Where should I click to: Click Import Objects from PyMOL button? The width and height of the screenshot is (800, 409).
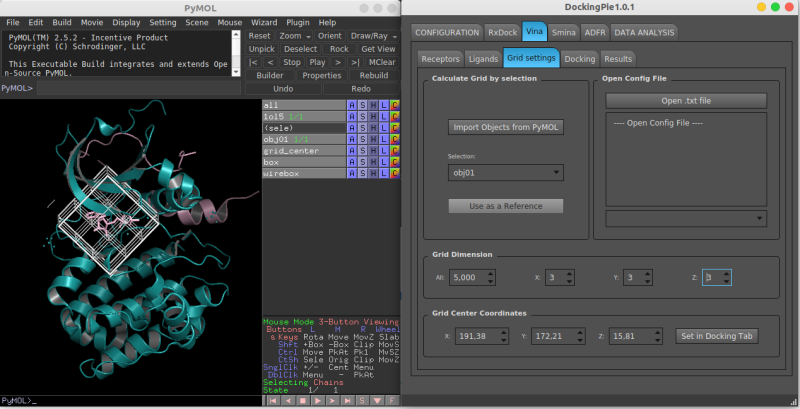click(506, 127)
